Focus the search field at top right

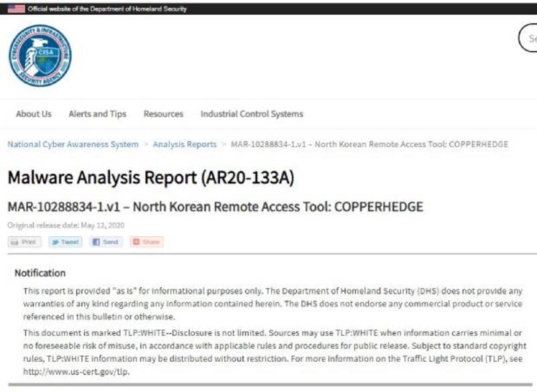click(x=528, y=38)
